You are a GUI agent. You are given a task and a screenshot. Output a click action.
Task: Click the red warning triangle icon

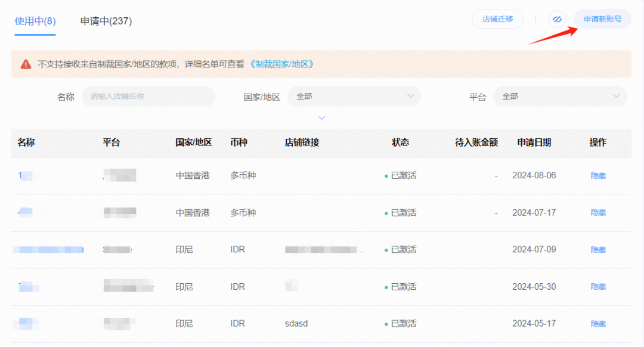point(26,64)
